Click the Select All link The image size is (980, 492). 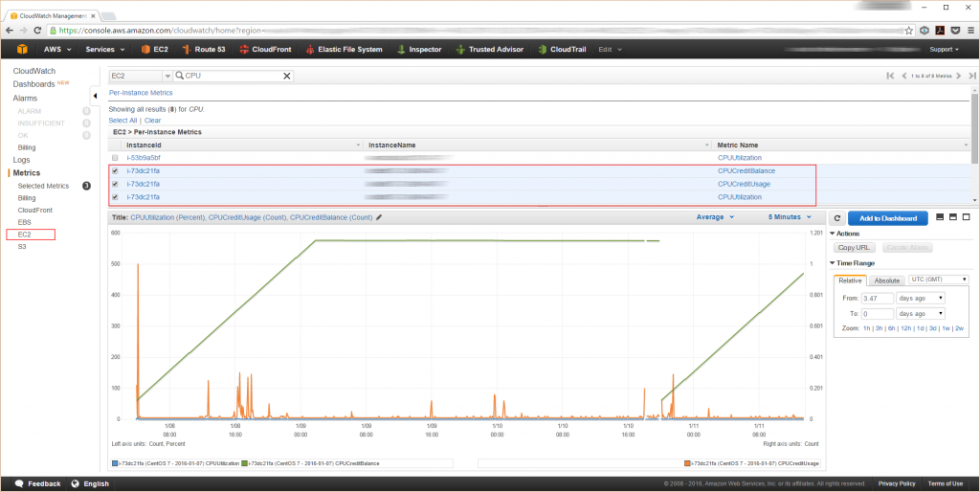tap(122, 120)
